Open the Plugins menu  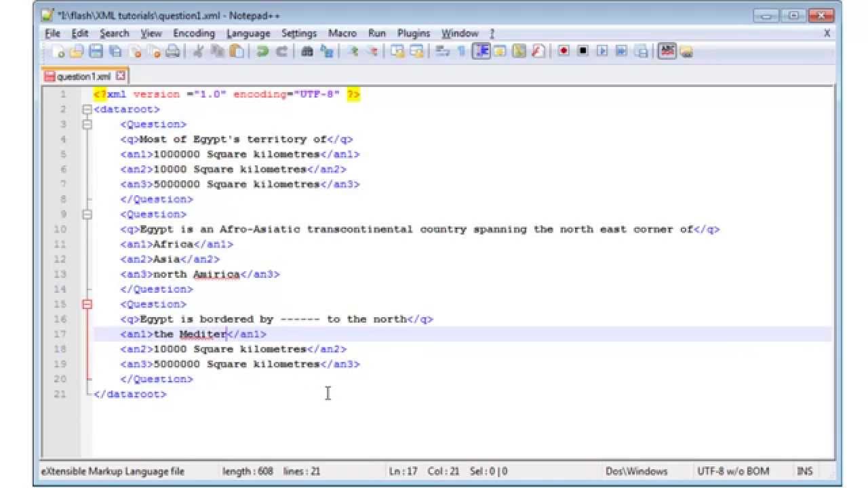point(414,33)
